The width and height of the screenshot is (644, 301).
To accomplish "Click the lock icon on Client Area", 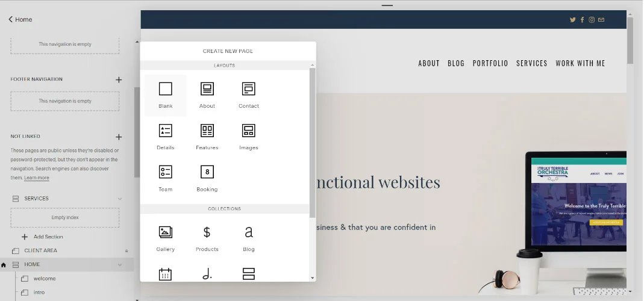I will [x=127, y=250].
